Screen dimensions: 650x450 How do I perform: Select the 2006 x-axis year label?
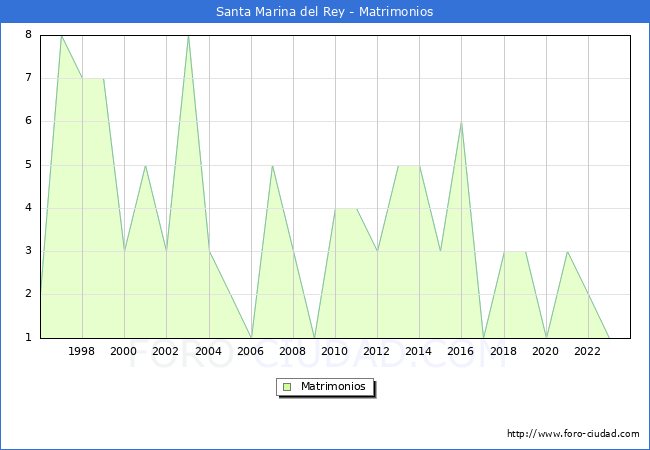pyautogui.click(x=250, y=351)
